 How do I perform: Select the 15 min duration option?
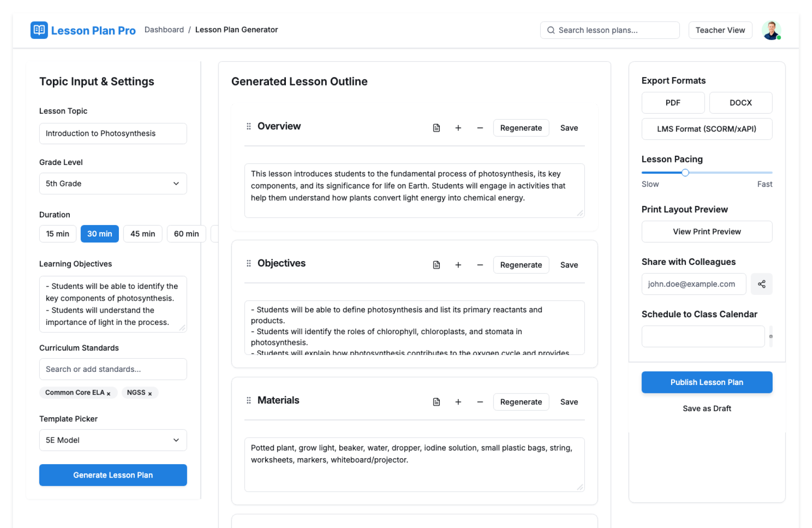pyautogui.click(x=58, y=234)
